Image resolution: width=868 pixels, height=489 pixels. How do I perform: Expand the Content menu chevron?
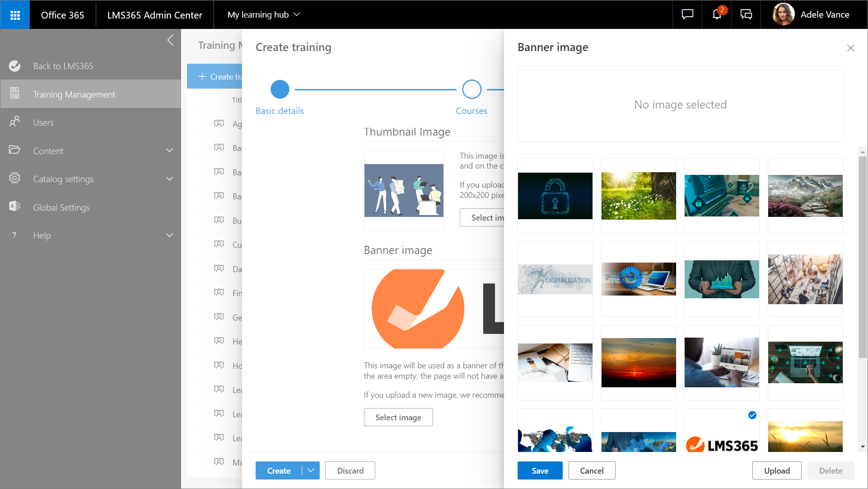click(169, 150)
